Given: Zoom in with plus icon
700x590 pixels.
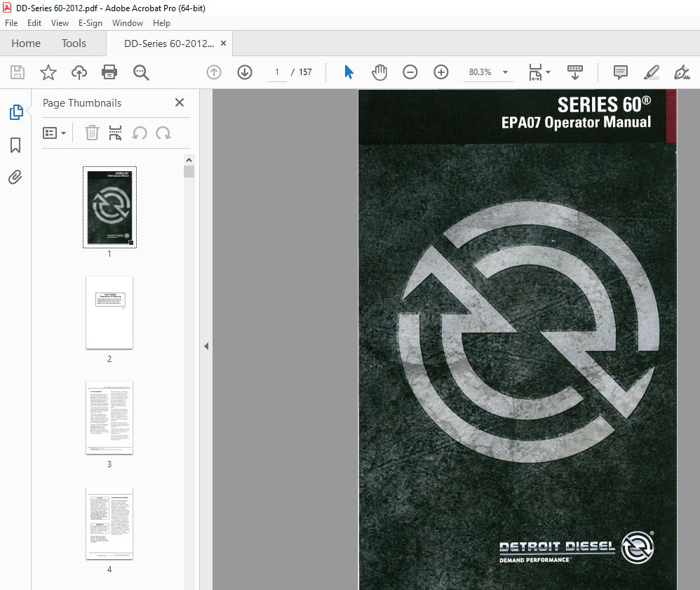Looking at the screenshot, I should click(x=440, y=72).
